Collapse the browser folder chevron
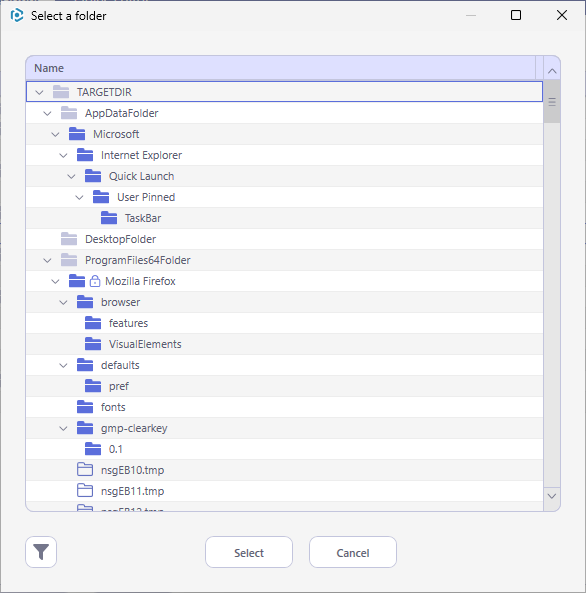 tap(63, 303)
